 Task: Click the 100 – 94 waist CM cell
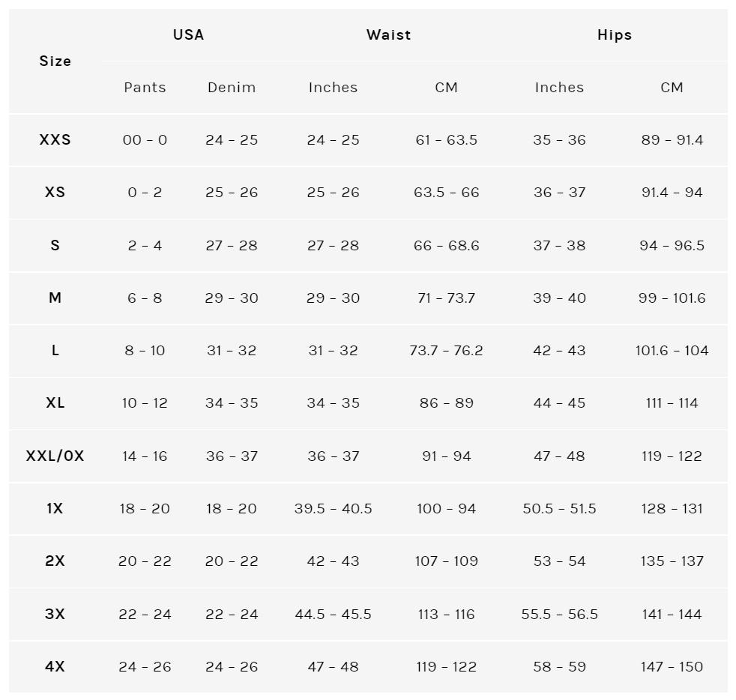(446, 509)
